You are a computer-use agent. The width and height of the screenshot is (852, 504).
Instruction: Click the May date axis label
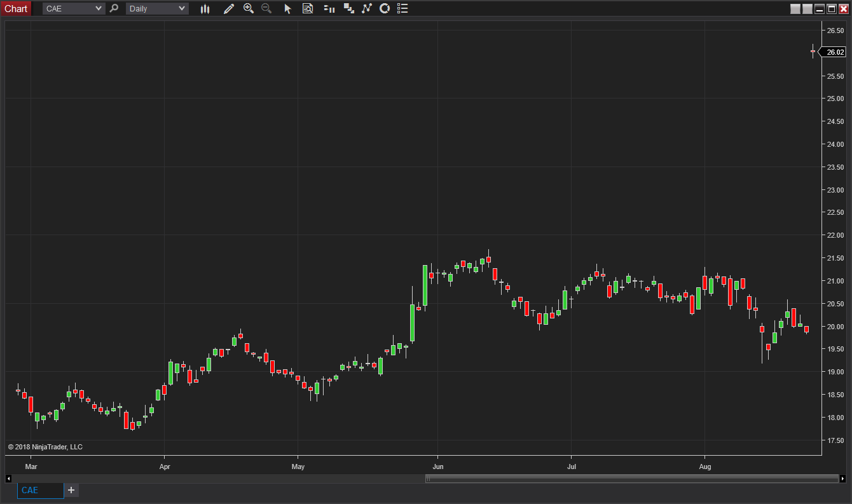pyautogui.click(x=298, y=467)
